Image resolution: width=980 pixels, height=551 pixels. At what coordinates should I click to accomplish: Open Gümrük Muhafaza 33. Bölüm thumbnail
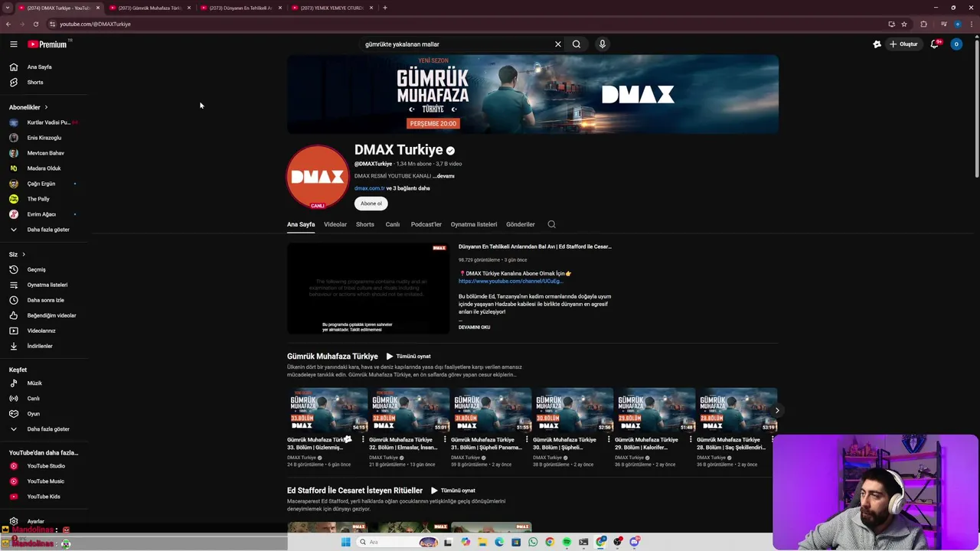[x=328, y=410]
